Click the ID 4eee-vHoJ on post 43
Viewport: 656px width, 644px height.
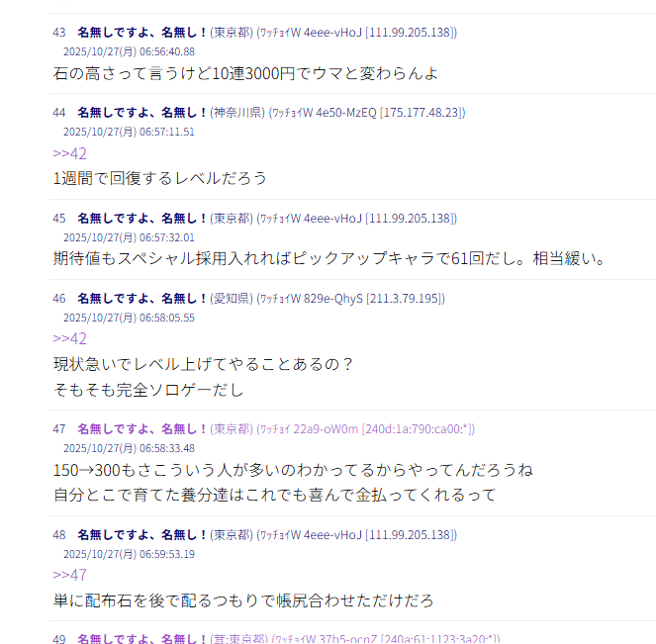point(332,33)
